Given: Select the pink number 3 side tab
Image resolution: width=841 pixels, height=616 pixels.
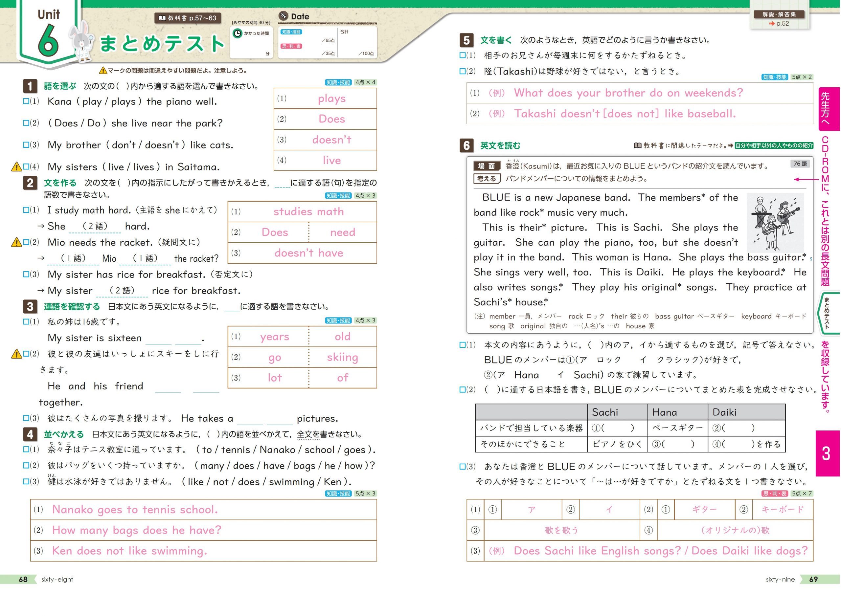Looking at the screenshot, I should [828, 453].
